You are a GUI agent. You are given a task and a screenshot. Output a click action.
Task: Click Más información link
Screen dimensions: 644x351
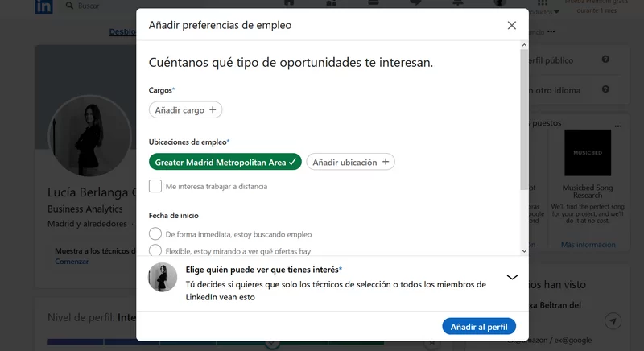pos(588,245)
